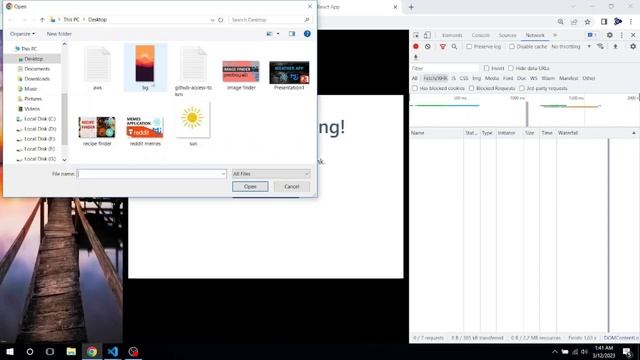Image resolution: width=640 pixels, height=360 pixels.
Task: Check the Hide data URLs checkbox
Action: coord(511,68)
